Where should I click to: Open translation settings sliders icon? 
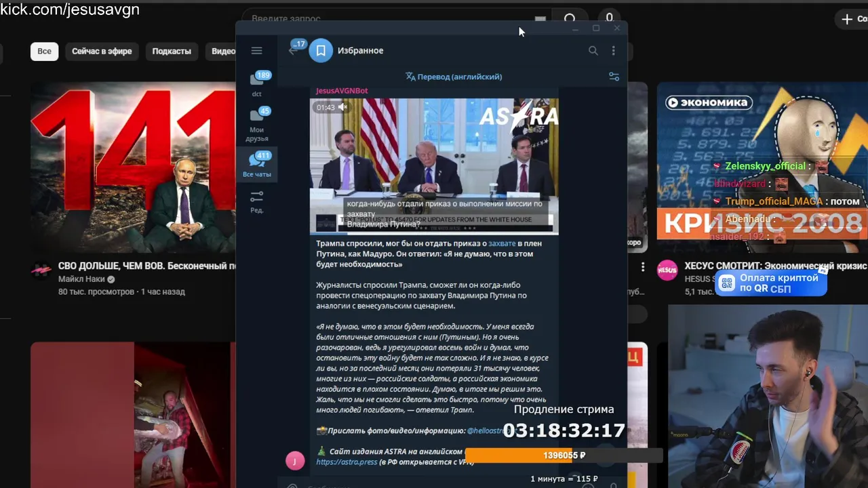tap(614, 77)
